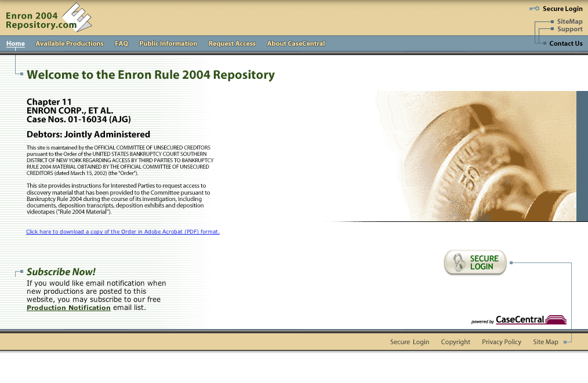
Task: Click the Case Nos. 01-16034 (AJG) text
Action: point(79,119)
